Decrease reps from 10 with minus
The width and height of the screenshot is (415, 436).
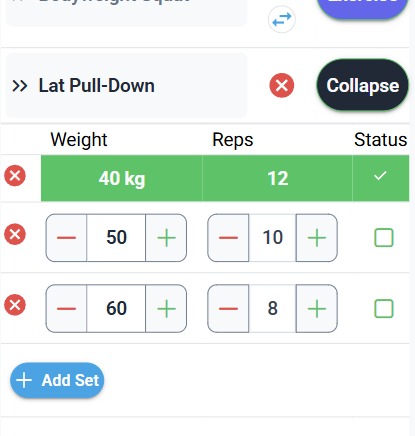point(228,238)
